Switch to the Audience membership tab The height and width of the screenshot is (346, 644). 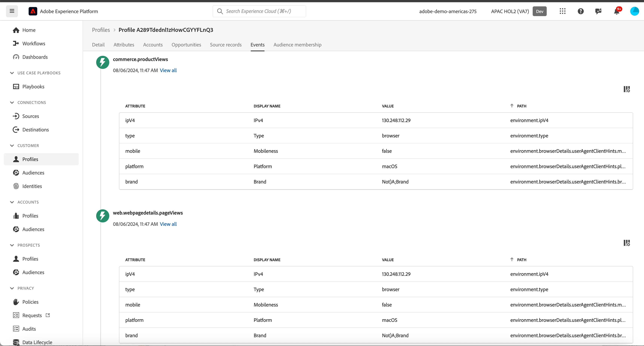pyautogui.click(x=297, y=45)
